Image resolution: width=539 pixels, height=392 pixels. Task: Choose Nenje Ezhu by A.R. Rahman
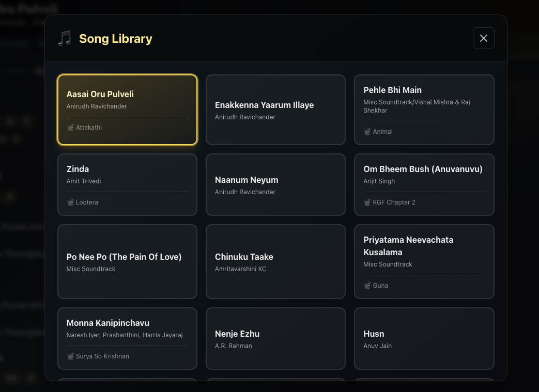275,338
